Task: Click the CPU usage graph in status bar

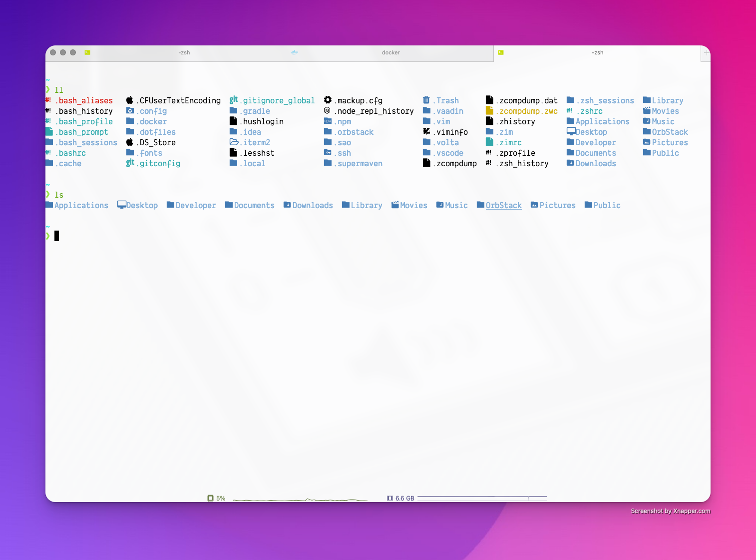Action: click(300, 499)
